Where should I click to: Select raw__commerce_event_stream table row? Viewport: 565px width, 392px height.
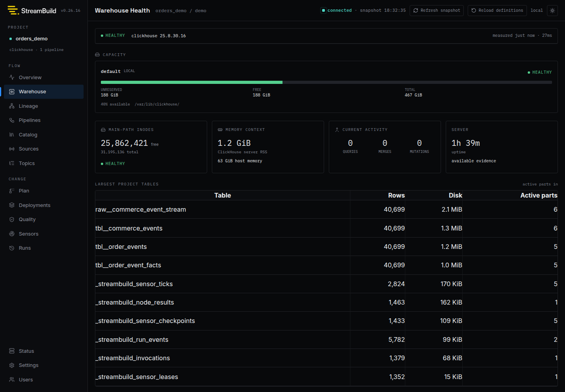pyautogui.click(x=326, y=209)
